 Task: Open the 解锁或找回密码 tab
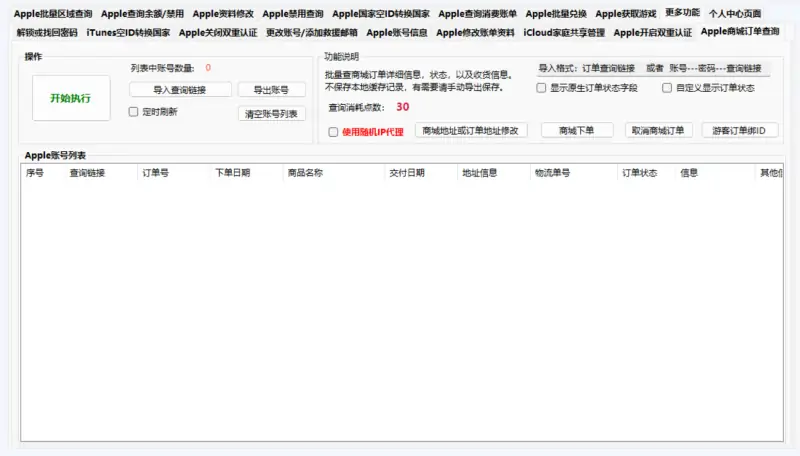click(x=46, y=32)
